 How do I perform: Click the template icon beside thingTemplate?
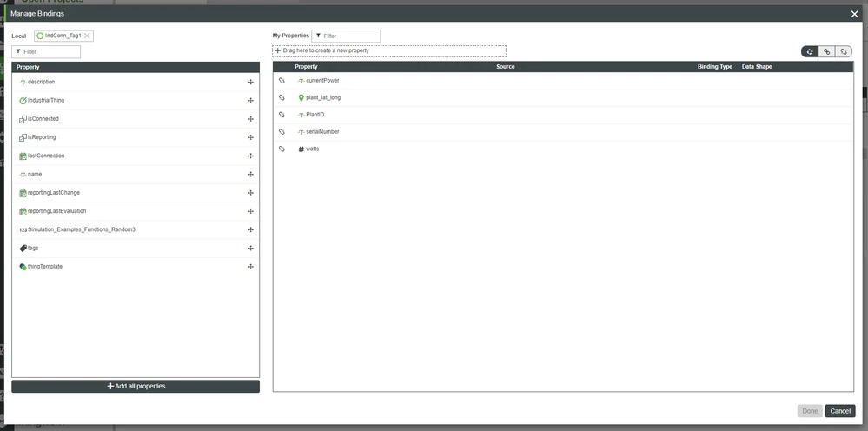coord(23,267)
